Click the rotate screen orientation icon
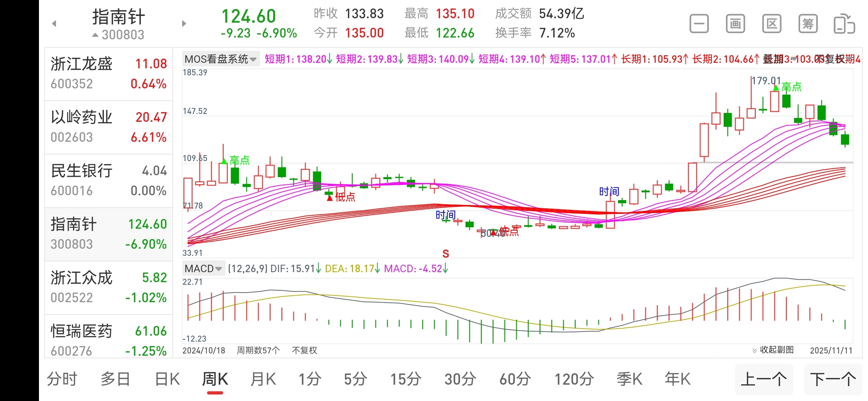 [844, 24]
